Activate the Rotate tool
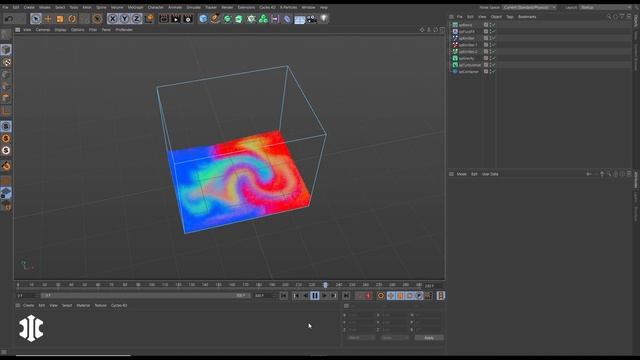The width and height of the screenshot is (640, 360). click(x=72, y=19)
